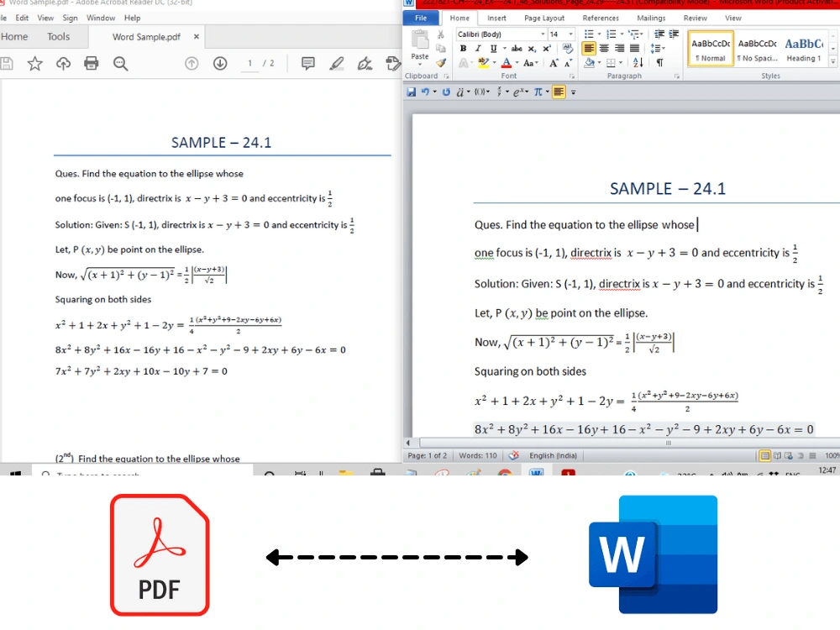Go to next page in Acrobat
840x630 pixels.
(219, 64)
